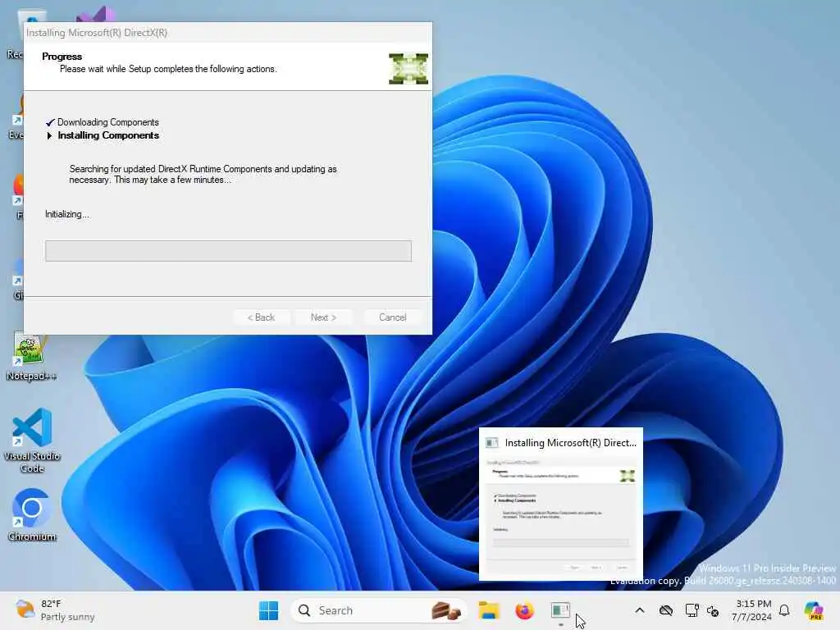Click the disabled Back button
Screen dimensions: 840x630
click(x=262, y=317)
